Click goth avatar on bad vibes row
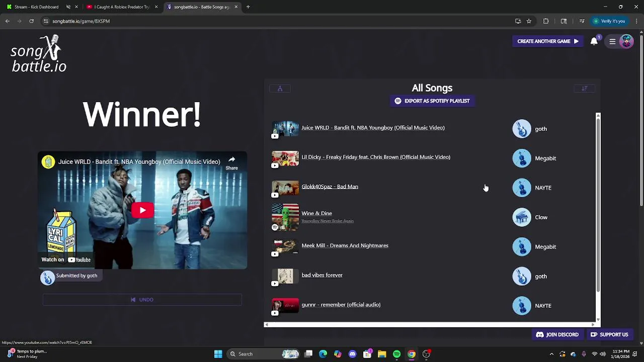Screen dimensions: 644x362 522,276
